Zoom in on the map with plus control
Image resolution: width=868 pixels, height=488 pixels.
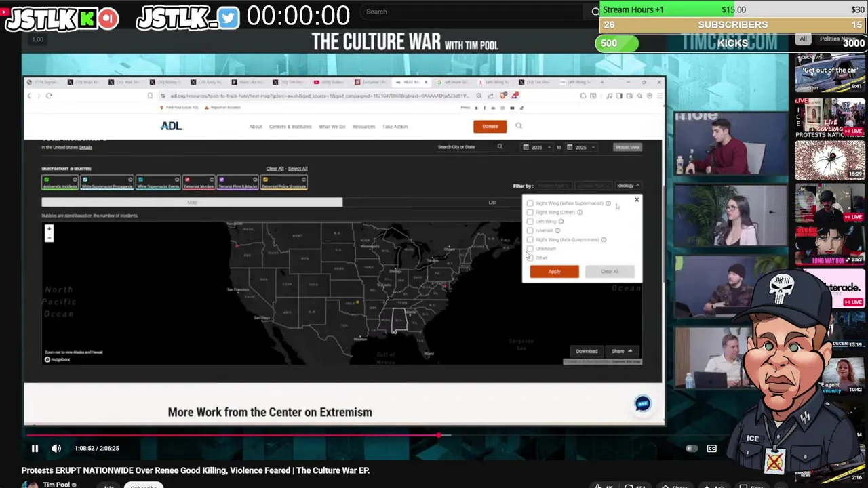point(49,229)
